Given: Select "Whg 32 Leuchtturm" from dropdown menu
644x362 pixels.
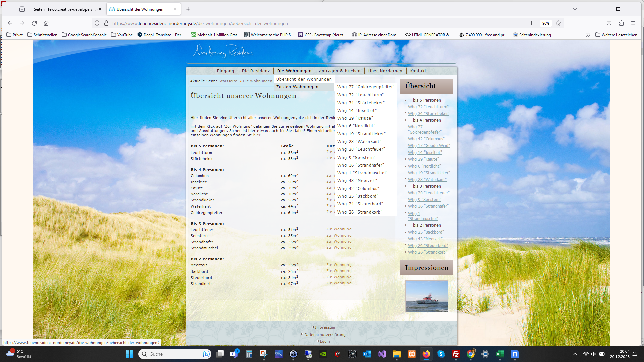Looking at the screenshot, I should coord(360,95).
